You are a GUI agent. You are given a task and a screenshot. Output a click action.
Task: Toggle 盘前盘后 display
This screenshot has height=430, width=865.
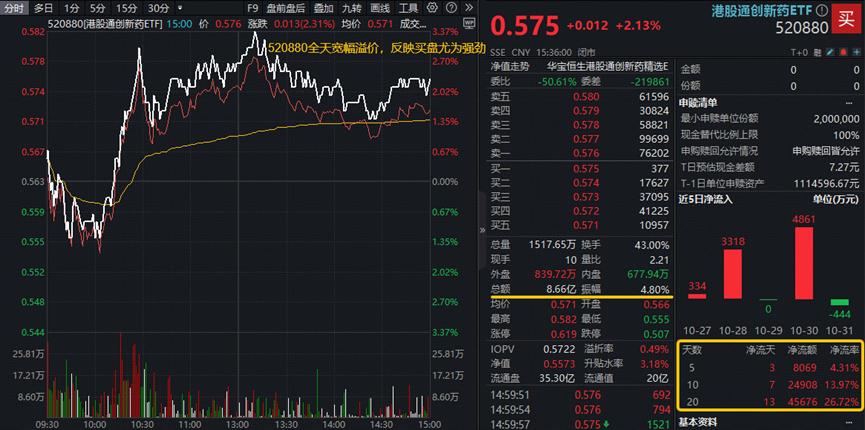[x=285, y=8]
